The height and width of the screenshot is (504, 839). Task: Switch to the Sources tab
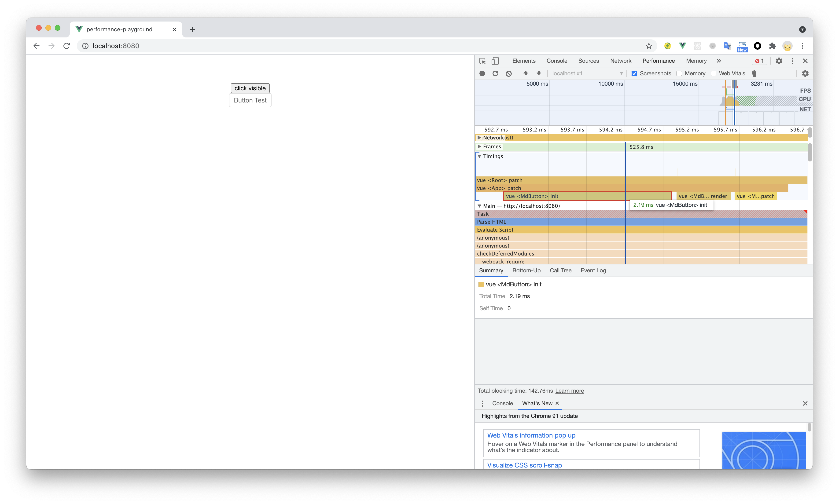point(589,61)
